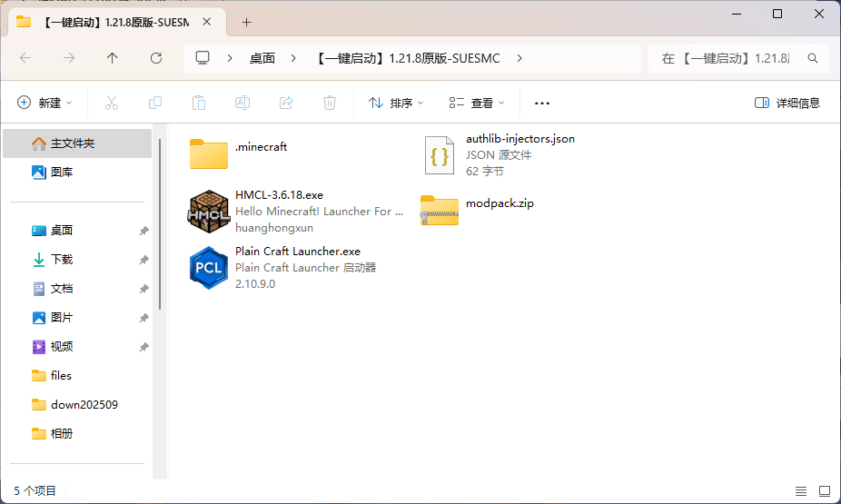This screenshot has width=841, height=504.
Task: Click the Refresh icon in navigation bar
Action: click(x=156, y=58)
